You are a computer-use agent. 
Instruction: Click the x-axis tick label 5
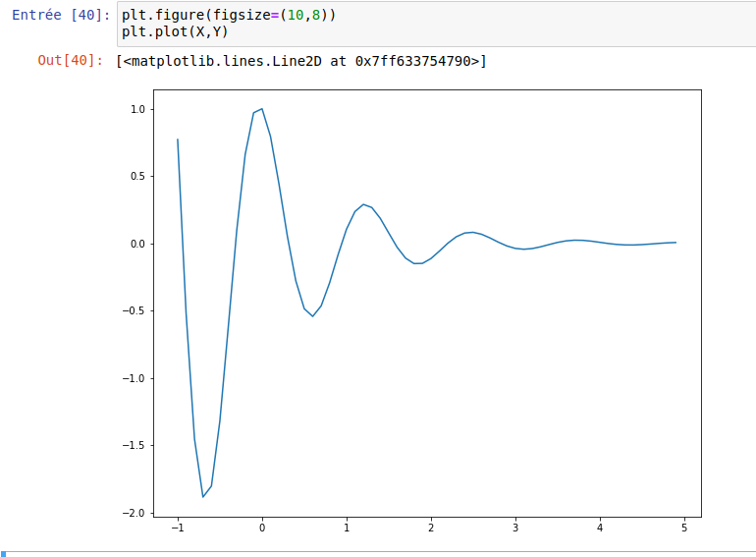684,529
